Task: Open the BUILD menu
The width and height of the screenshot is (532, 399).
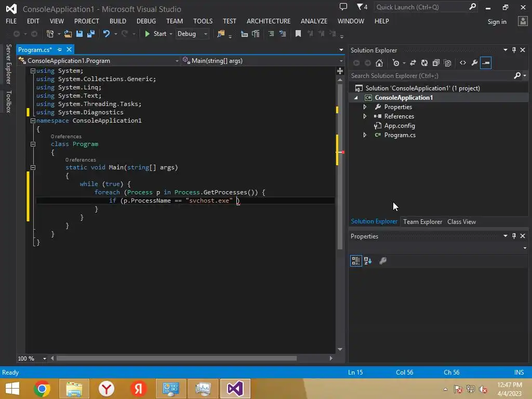Action: (118, 21)
